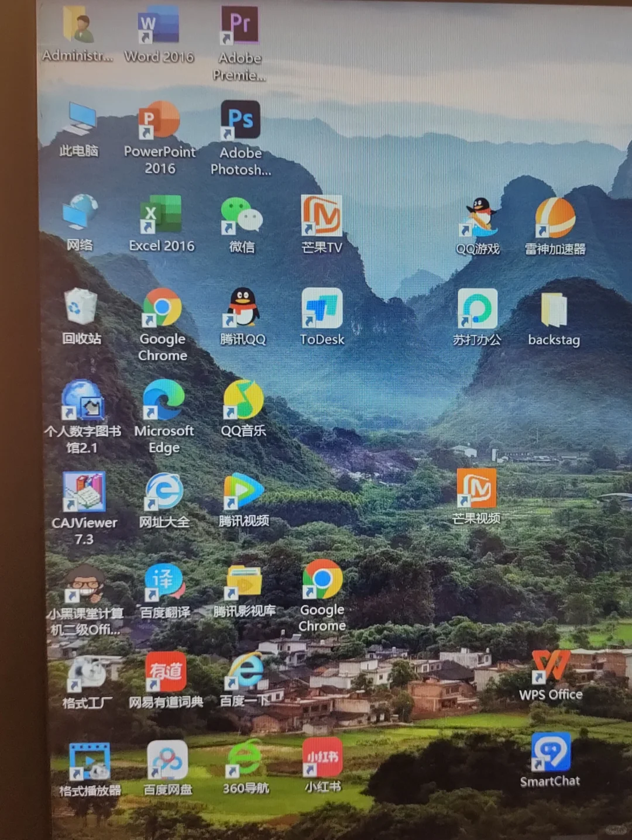Launch the SmartChat shortcut
This screenshot has width=632, height=840.
(x=551, y=752)
